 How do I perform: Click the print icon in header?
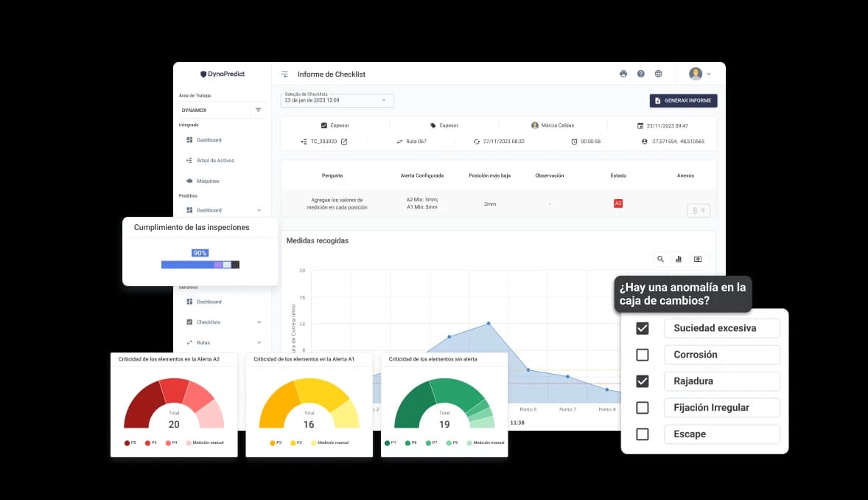click(x=623, y=74)
